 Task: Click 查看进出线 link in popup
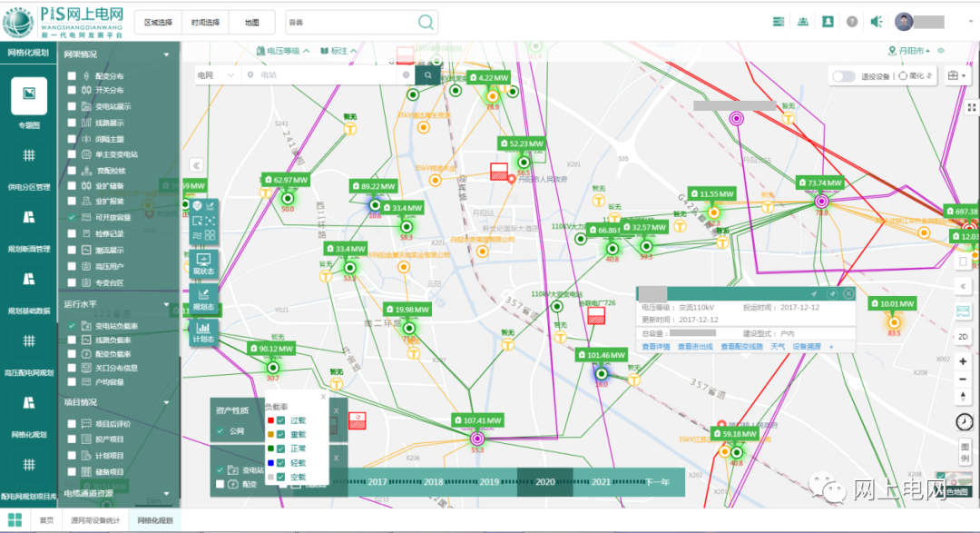pyautogui.click(x=695, y=347)
